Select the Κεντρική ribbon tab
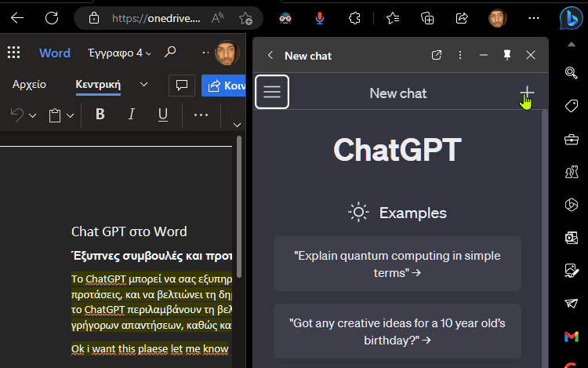The width and height of the screenshot is (588, 368). (98, 85)
